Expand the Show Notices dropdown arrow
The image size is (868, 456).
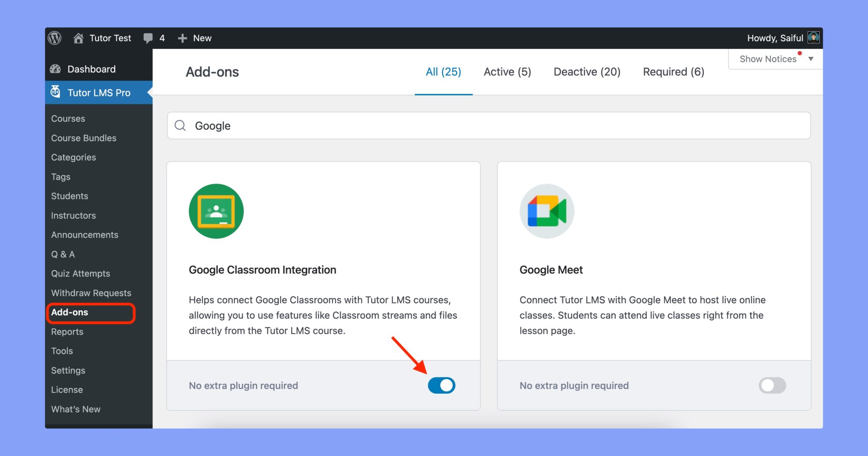(x=810, y=59)
